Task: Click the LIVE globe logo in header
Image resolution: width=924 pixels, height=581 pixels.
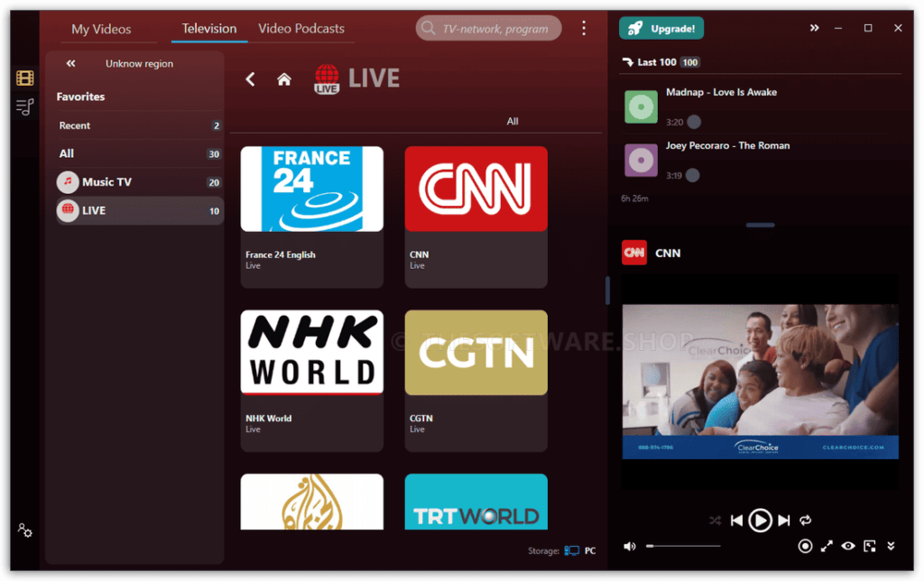Action: (x=327, y=79)
